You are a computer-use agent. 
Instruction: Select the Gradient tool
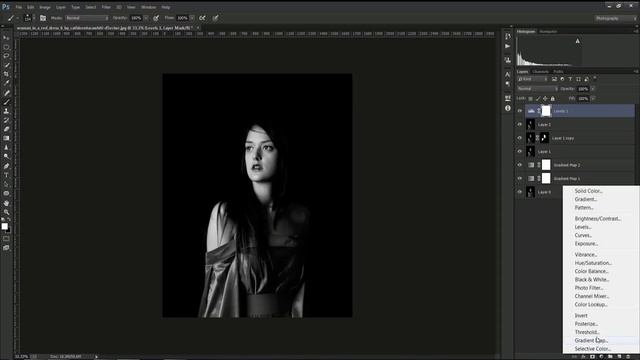(6, 138)
